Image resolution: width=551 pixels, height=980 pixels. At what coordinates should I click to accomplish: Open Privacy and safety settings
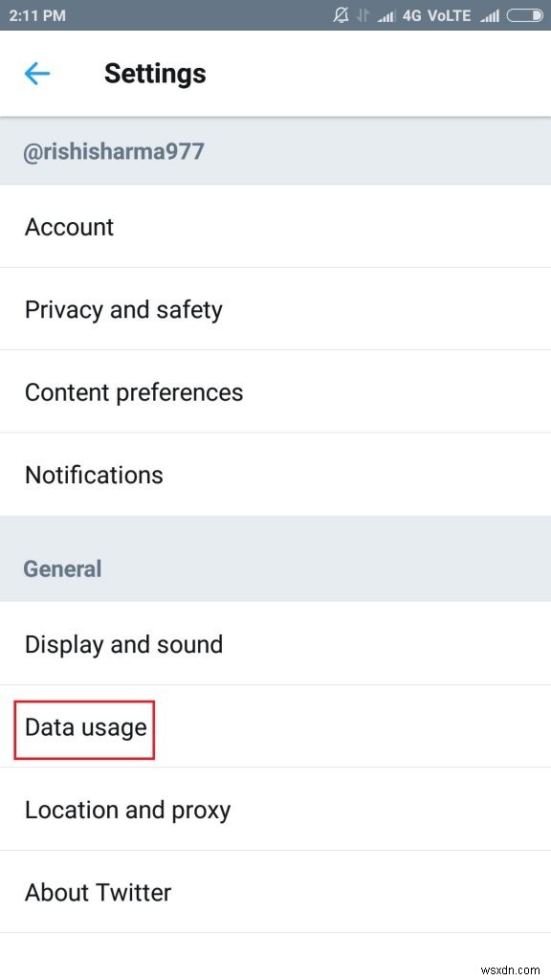coord(123,309)
